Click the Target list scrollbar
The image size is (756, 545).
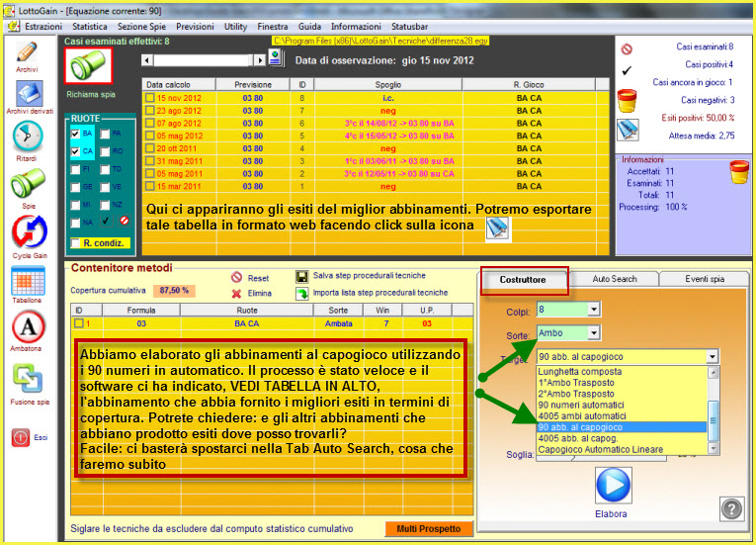coord(713,410)
